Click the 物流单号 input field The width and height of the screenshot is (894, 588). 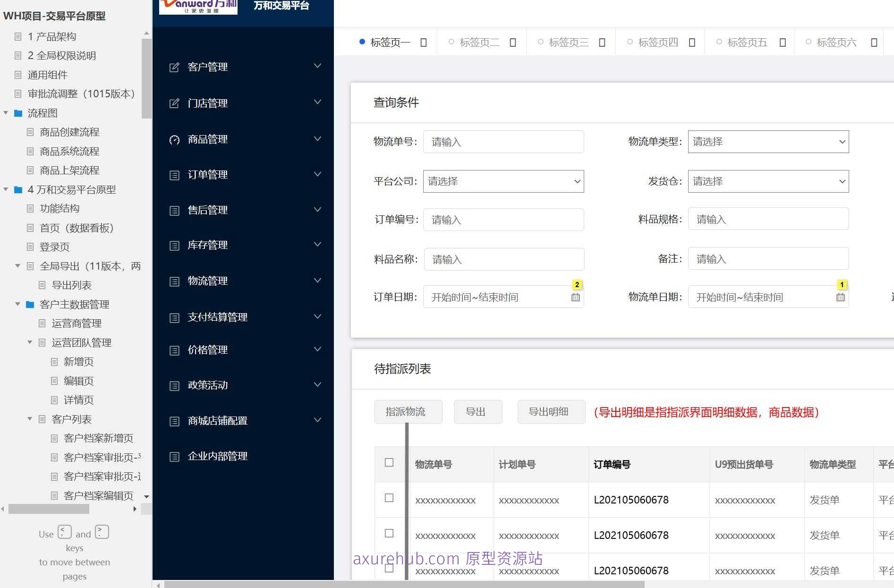[x=503, y=141]
